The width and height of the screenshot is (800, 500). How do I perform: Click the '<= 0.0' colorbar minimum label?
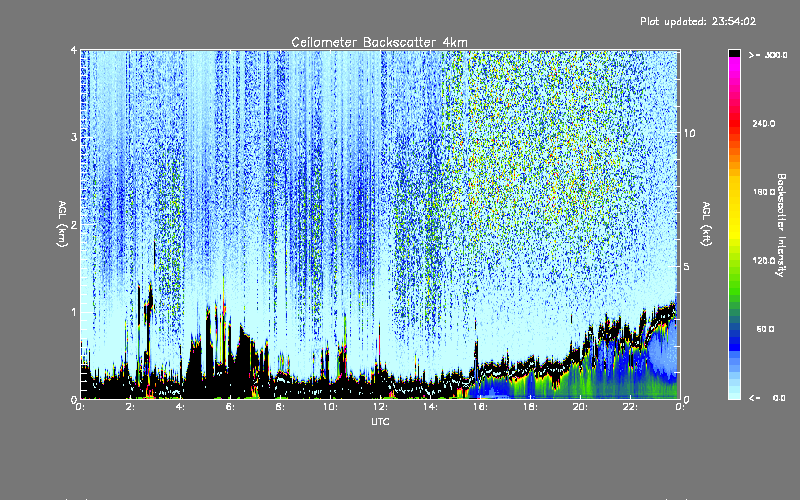767,398
